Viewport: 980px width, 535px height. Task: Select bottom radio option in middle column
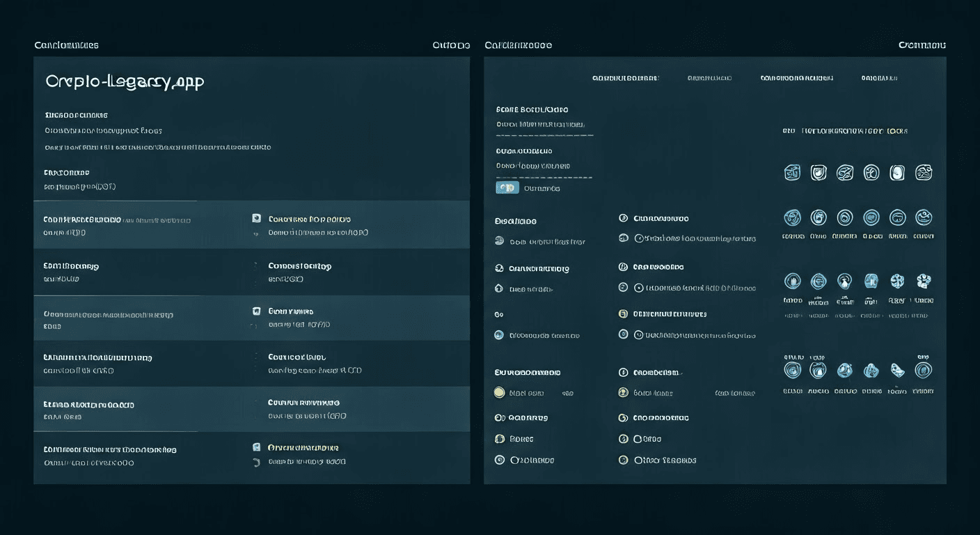624,460
